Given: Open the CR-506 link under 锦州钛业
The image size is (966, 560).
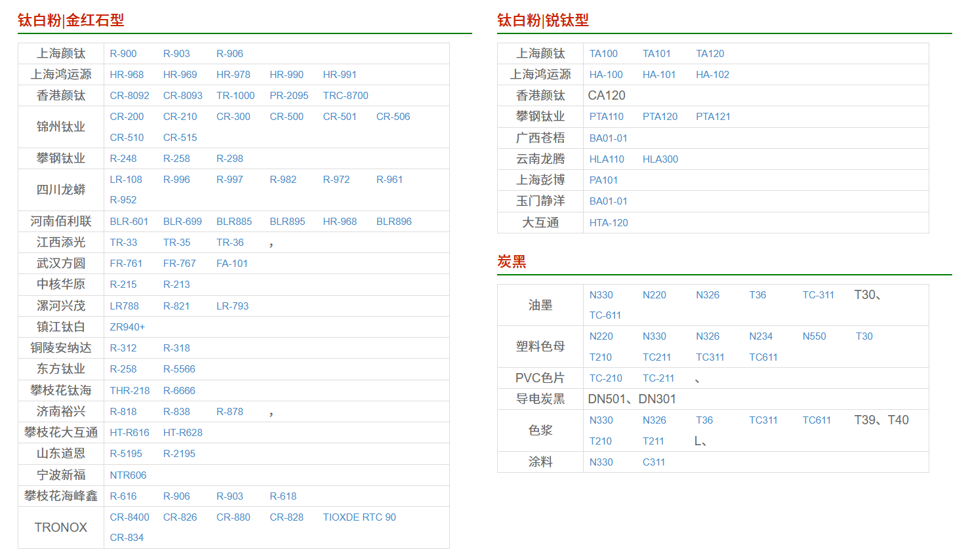Looking at the screenshot, I should [393, 117].
